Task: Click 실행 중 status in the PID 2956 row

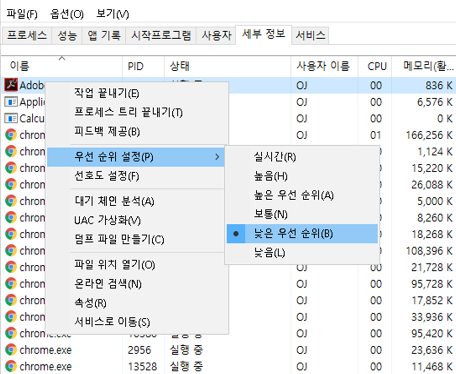Action: [x=186, y=350]
